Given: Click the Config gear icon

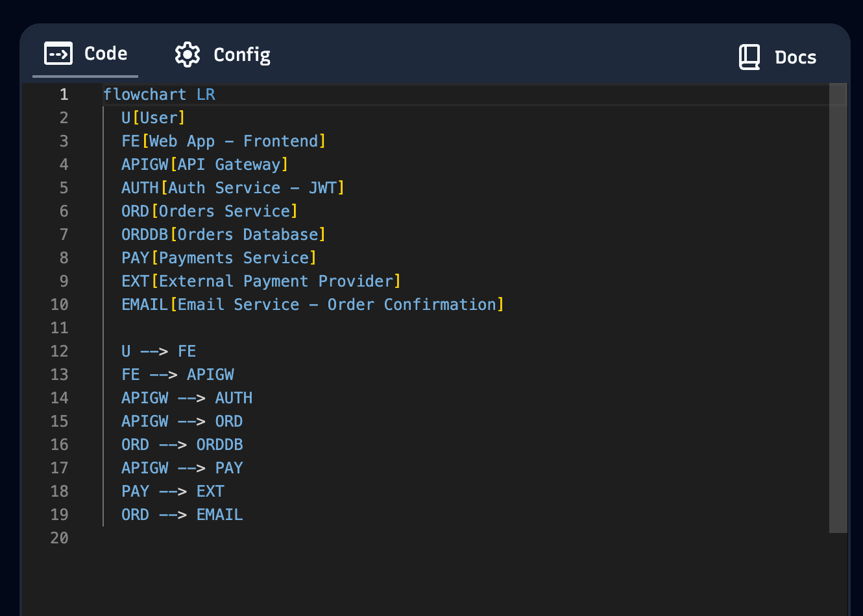Looking at the screenshot, I should 187,54.
